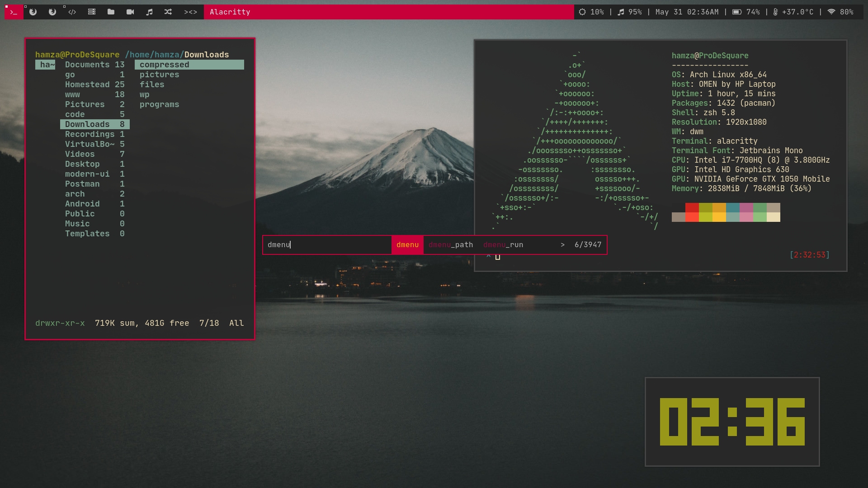The width and height of the screenshot is (868, 488).
Task: Click the Alacritty title in the top bar
Action: click(x=230, y=12)
